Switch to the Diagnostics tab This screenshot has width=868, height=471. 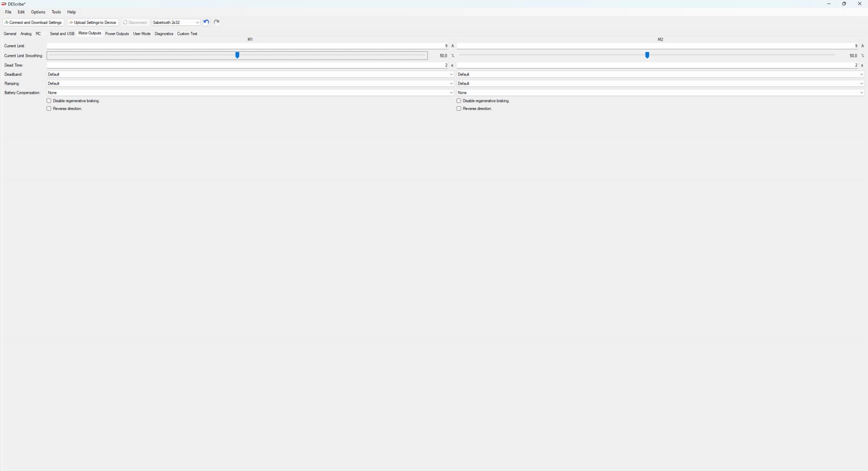coord(164,34)
